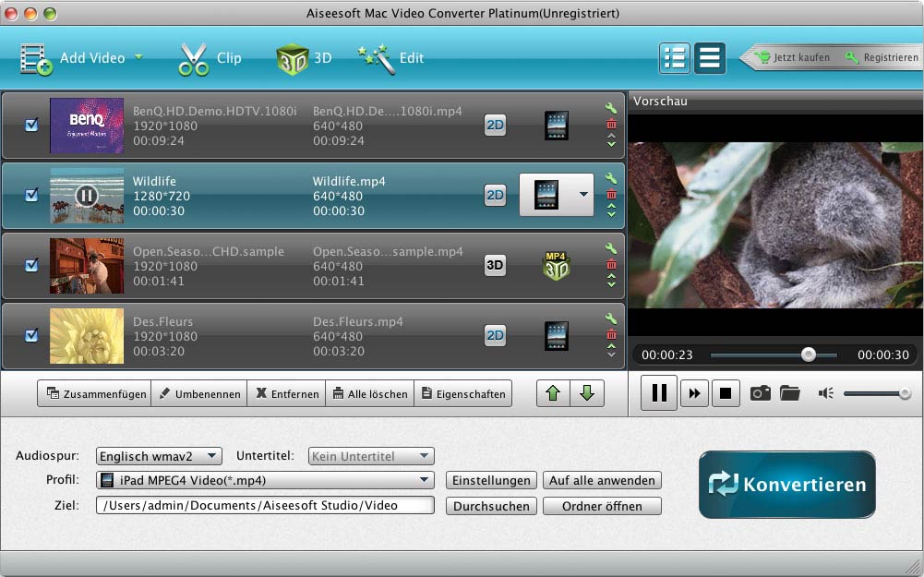Viewport: 924px width, 577px height.
Task: Click the Ziel destination path field
Action: [x=265, y=505]
